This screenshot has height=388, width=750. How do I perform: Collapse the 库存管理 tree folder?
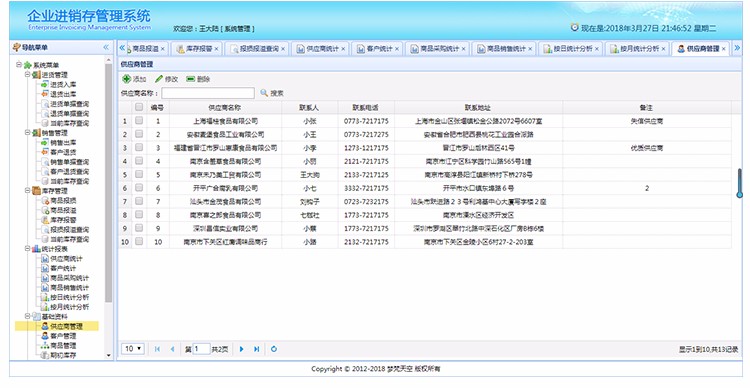pyautogui.click(x=28, y=191)
